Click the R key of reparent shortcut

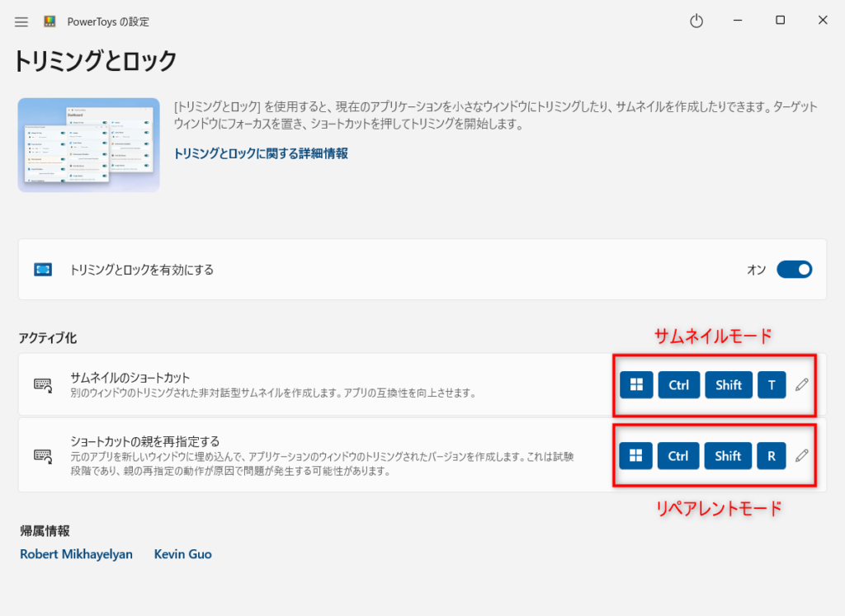pyautogui.click(x=772, y=456)
